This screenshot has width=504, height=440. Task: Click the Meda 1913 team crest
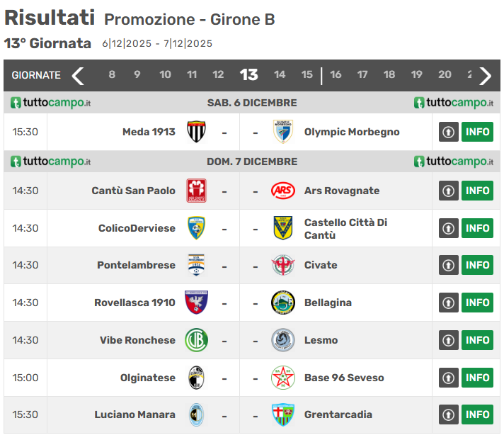pos(196,132)
